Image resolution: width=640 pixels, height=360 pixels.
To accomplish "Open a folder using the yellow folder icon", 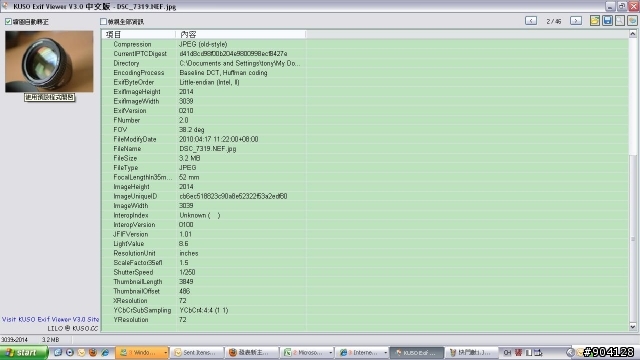I will click(595, 20).
